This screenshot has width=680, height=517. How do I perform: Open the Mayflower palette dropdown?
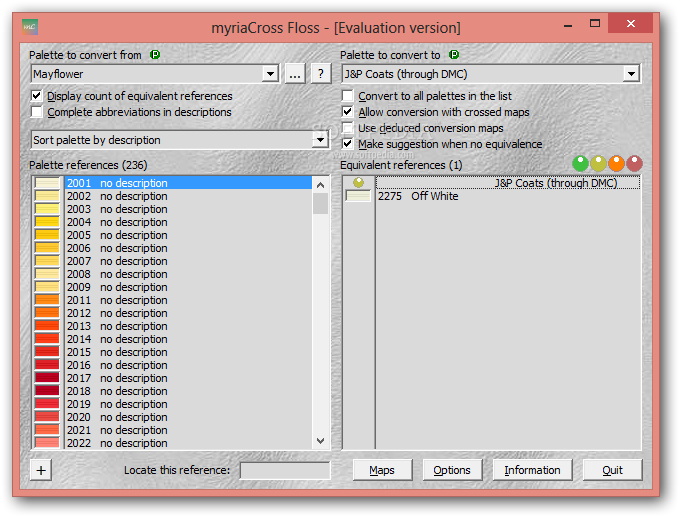tap(270, 74)
